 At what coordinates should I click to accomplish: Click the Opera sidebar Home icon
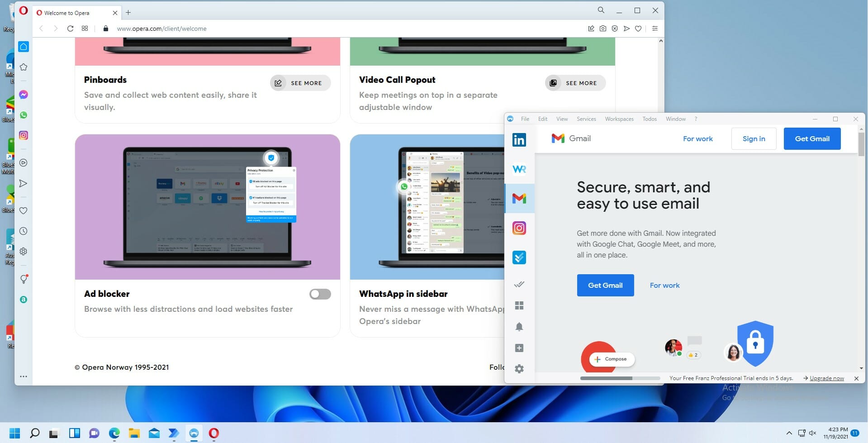(24, 47)
